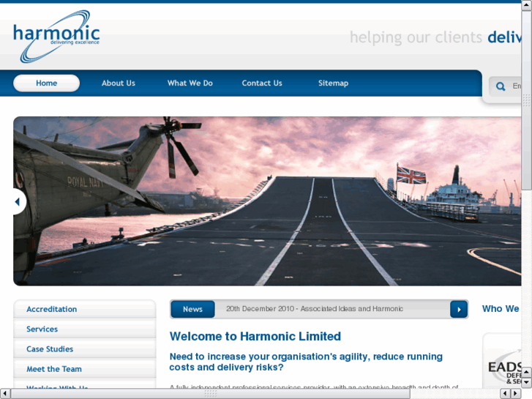Click the Who We heading
The image size is (532, 399).
501,309
